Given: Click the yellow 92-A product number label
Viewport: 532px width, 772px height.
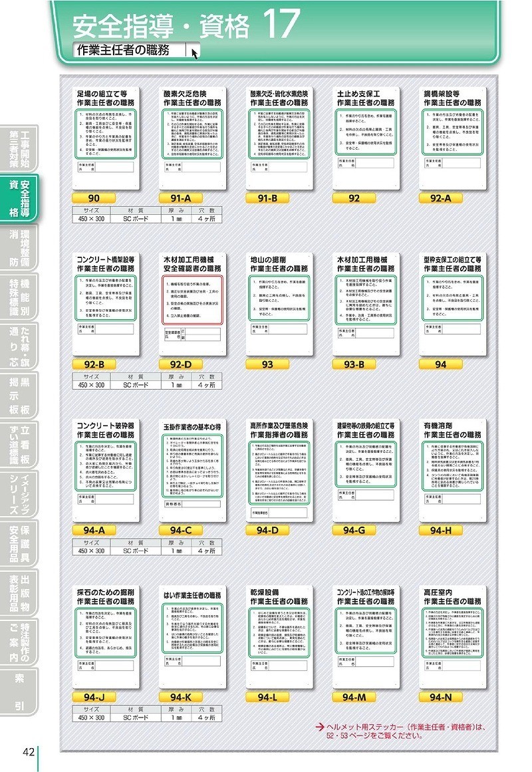Looking at the screenshot, I should click(440, 198).
